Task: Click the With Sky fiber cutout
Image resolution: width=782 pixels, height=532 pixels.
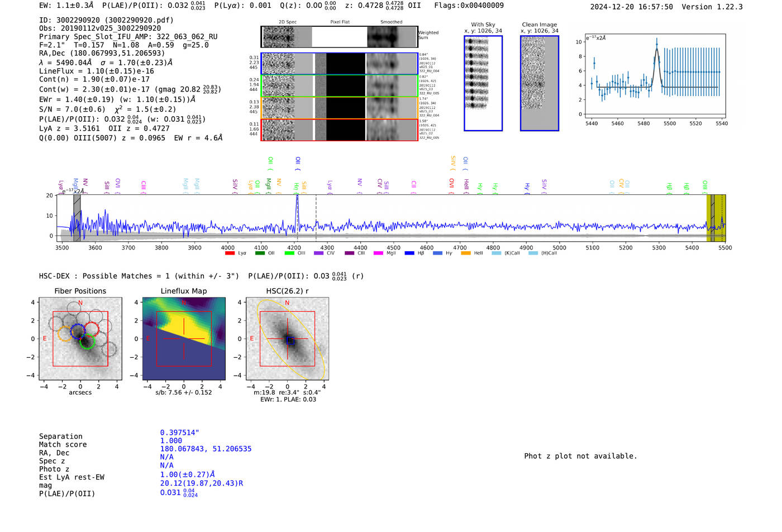Action: coord(483,83)
